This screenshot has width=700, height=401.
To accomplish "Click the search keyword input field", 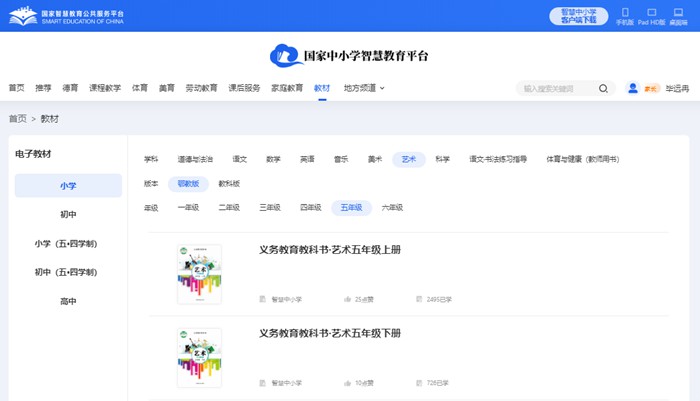I will click(558, 88).
